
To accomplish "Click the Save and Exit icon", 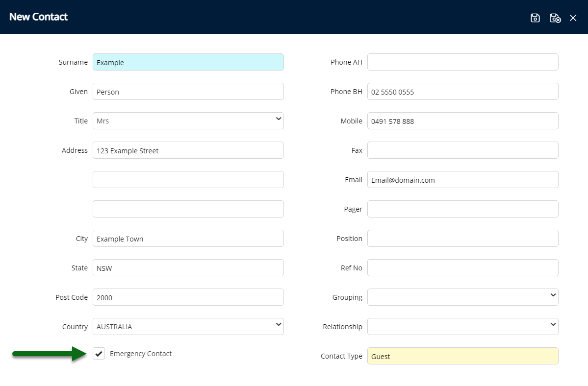I will [555, 18].
